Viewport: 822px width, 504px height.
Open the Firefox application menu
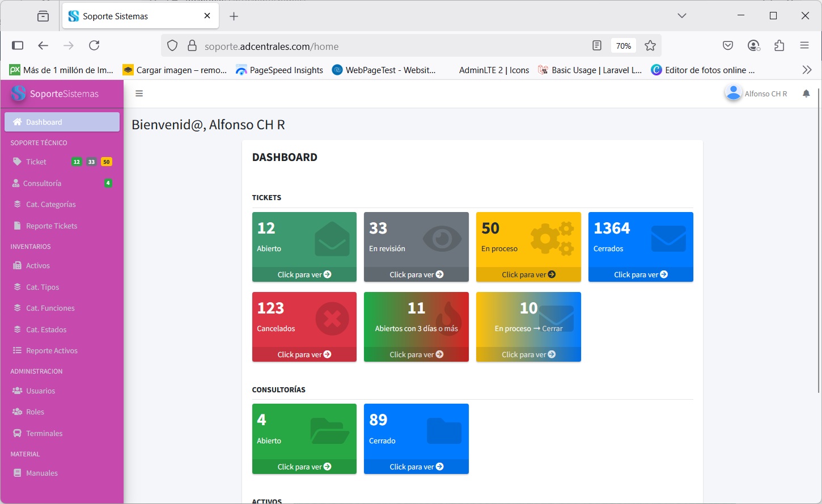click(804, 45)
